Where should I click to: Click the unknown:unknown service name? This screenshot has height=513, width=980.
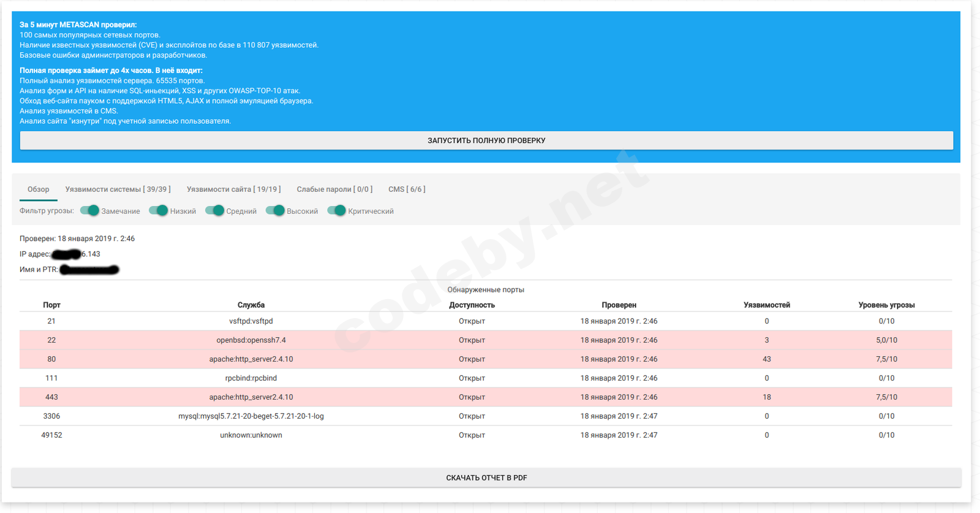pyautogui.click(x=251, y=435)
